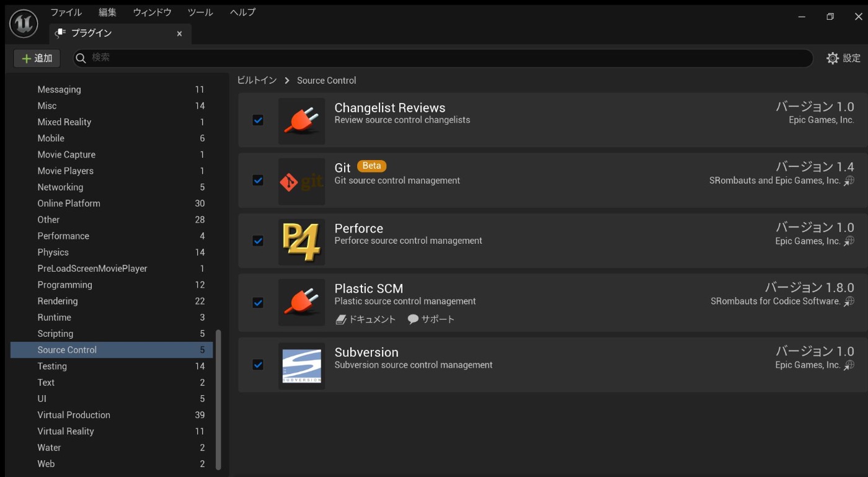Viewport: 868px width, 477px height.
Task: Click the settings gear icon
Action: coord(833,58)
